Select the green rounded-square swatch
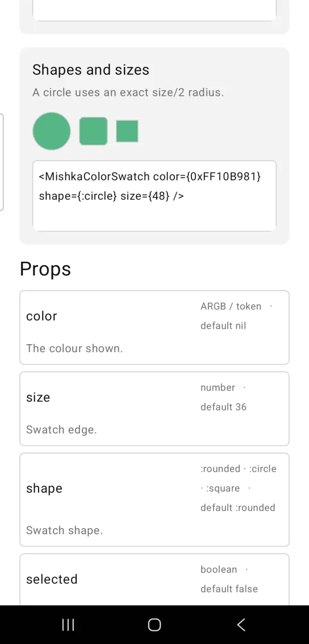This screenshot has height=644, width=309. click(x=93, y=131)
